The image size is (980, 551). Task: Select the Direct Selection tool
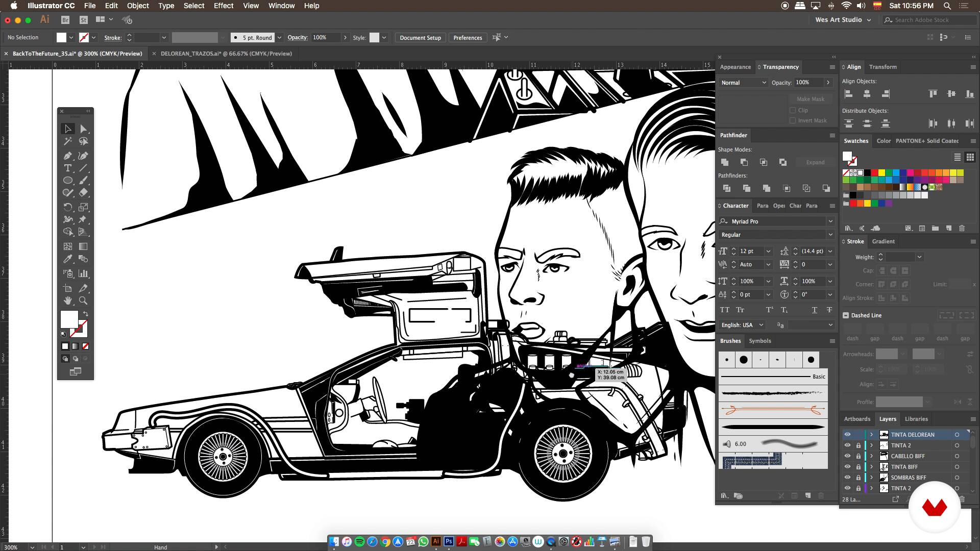pyautogui.click(x=84, y=129)
